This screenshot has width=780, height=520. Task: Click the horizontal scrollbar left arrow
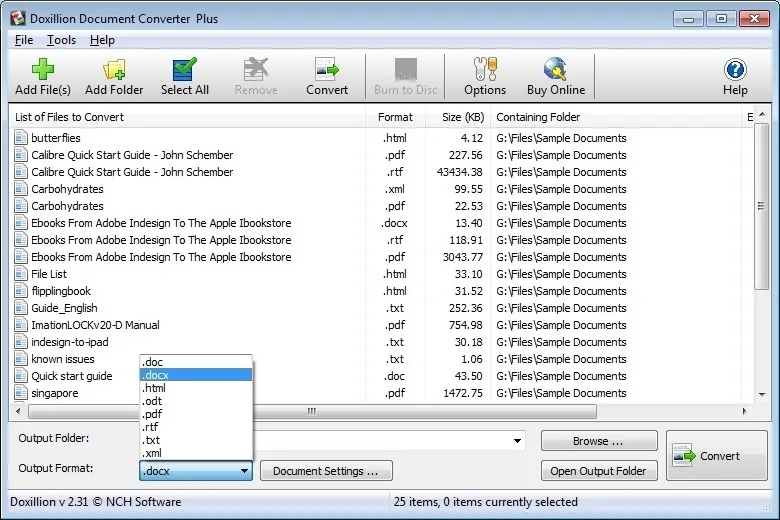tap(18, 411)
